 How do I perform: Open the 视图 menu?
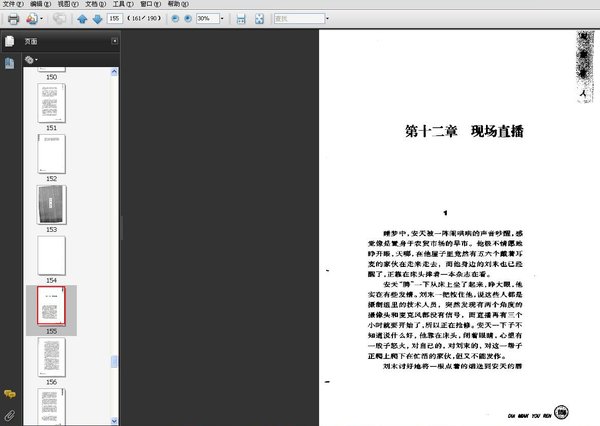[x=68, y=4]
